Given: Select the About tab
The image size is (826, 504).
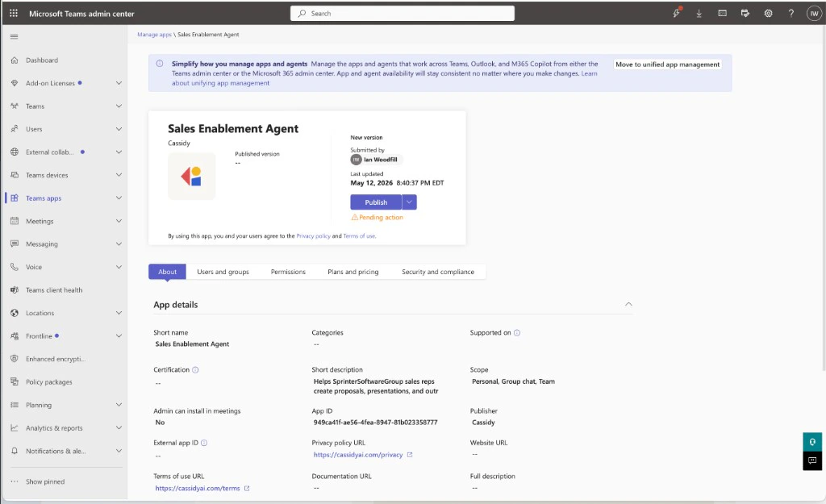Looking at the screenshot, I should 167,272.
